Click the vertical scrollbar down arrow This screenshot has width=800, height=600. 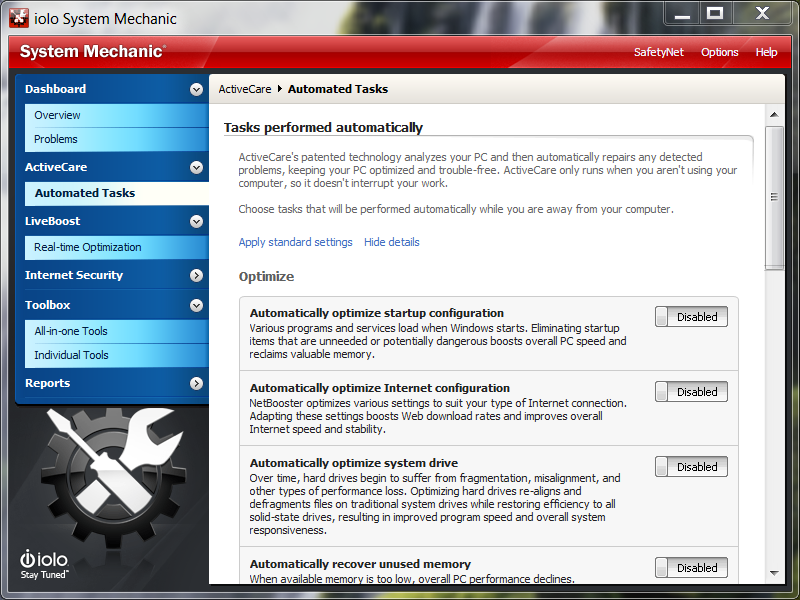774,573
